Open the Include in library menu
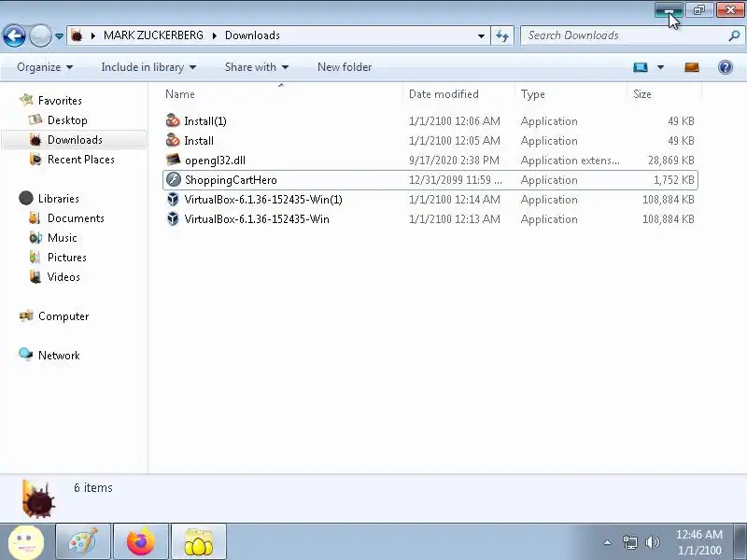The width and height of the screenshot is (747, 560). [148, 67]
